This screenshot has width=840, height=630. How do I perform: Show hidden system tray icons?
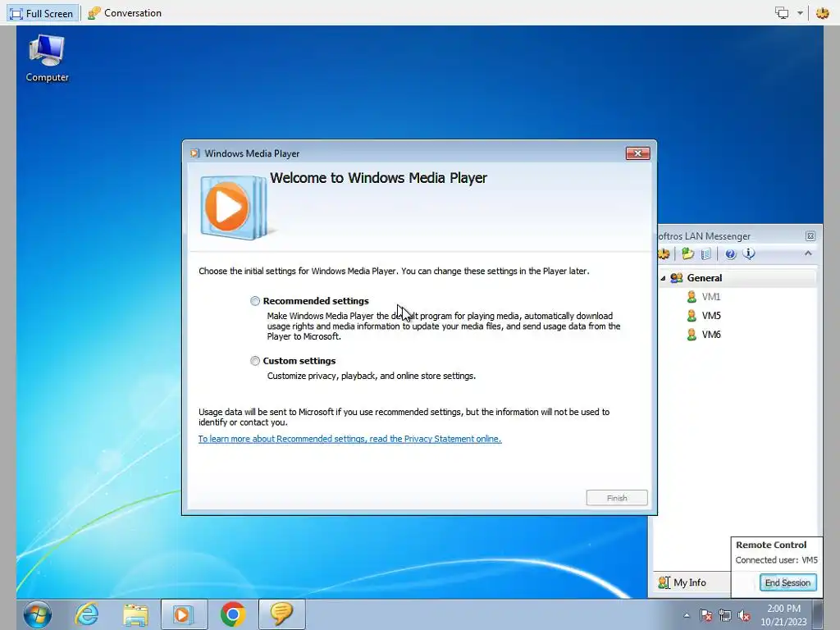click(687, 615)
